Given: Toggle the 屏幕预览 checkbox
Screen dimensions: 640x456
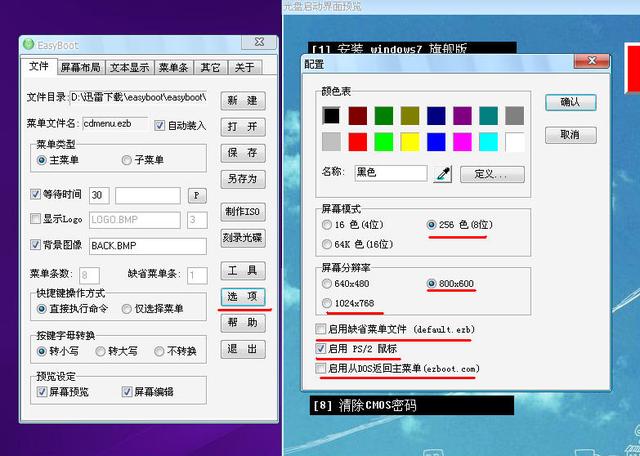Looking at the screenshot, I should coord(42,392).
